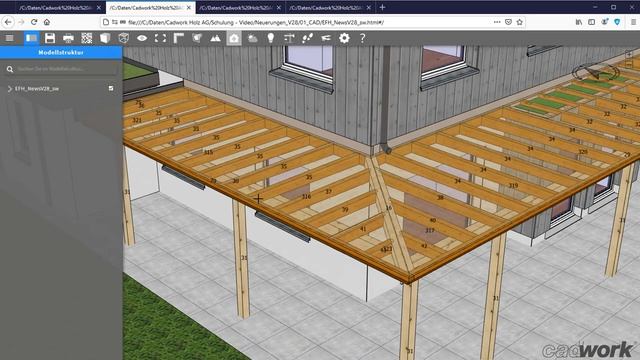640x360 pixels.
Task: Activate the footprints walk mode icon
Action: point(307,38)
